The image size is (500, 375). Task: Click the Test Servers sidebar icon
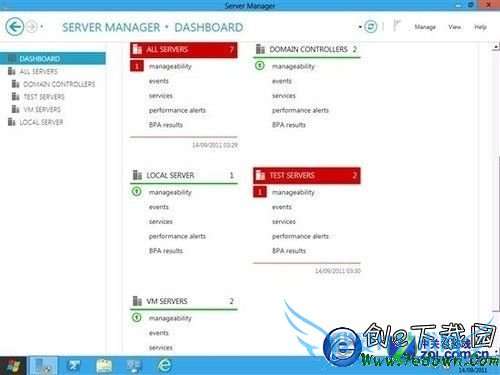coord(16,96)
